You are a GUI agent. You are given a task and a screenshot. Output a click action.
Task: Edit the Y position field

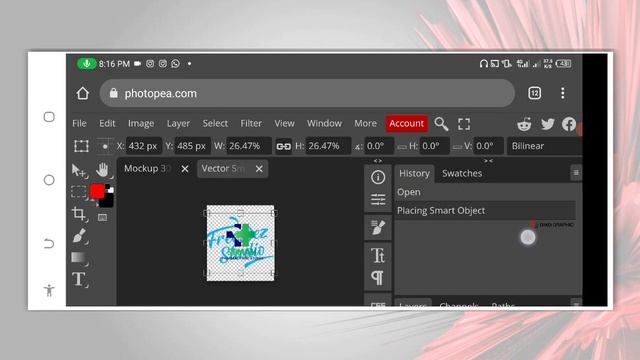pos(192,146)
